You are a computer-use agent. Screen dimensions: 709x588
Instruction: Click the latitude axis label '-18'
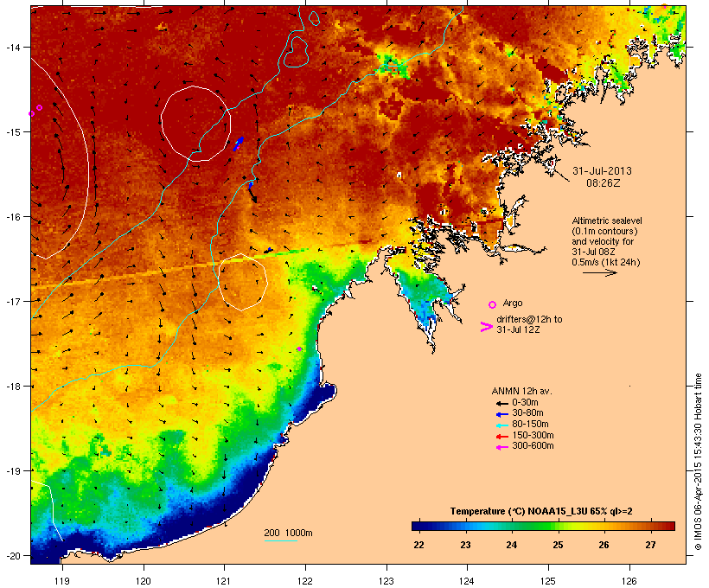13,387
